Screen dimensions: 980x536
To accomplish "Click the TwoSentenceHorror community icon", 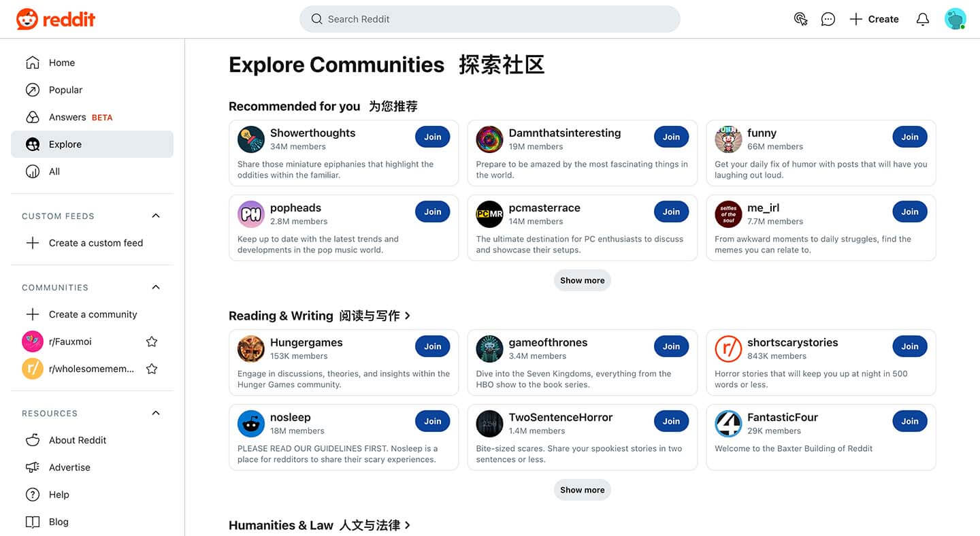I will (489, 424).
